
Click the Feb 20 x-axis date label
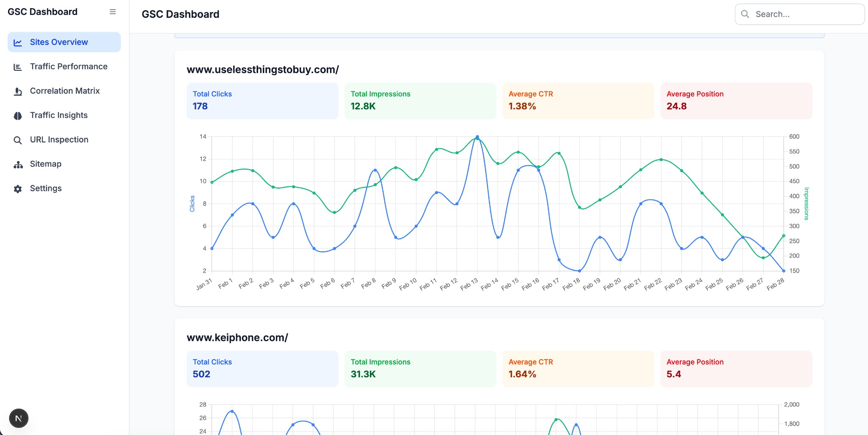tap(612, 284)
